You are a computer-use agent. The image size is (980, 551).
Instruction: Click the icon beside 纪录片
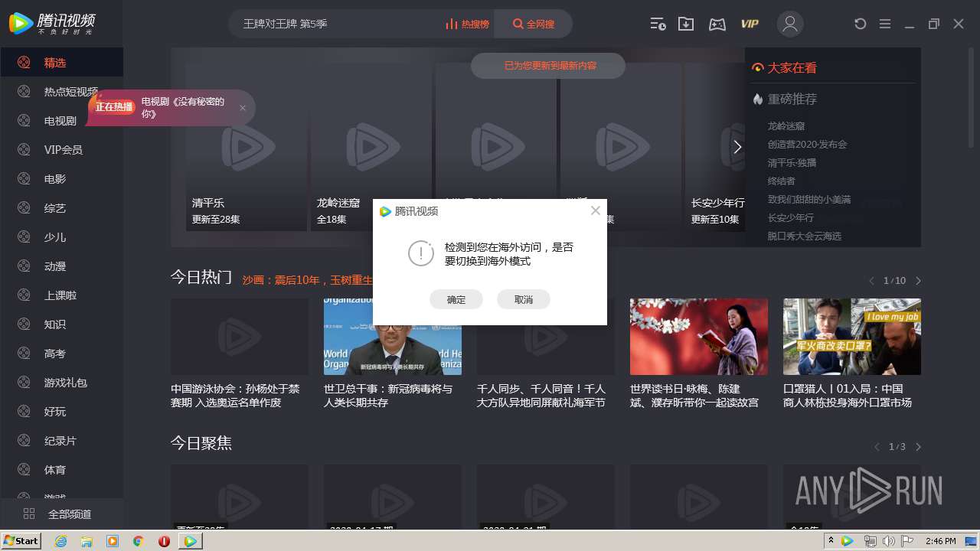[24, 441]
